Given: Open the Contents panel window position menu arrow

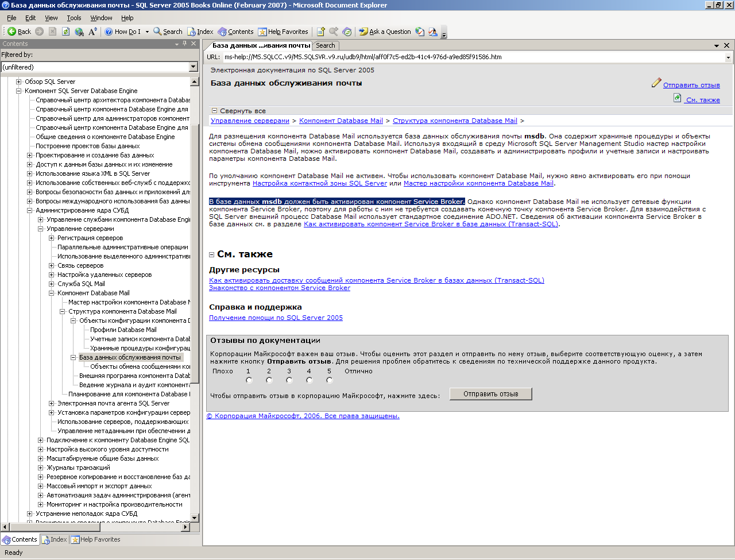Looking at the screenshot, I should pos(177,44).
